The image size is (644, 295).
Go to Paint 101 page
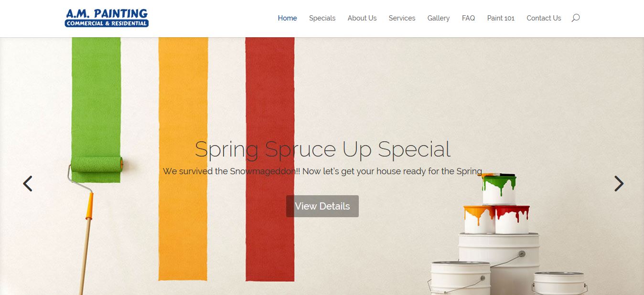(x=501, y=18)
